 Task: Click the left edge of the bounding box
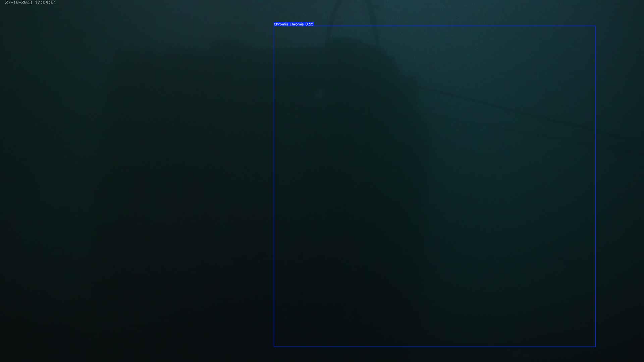274,186
